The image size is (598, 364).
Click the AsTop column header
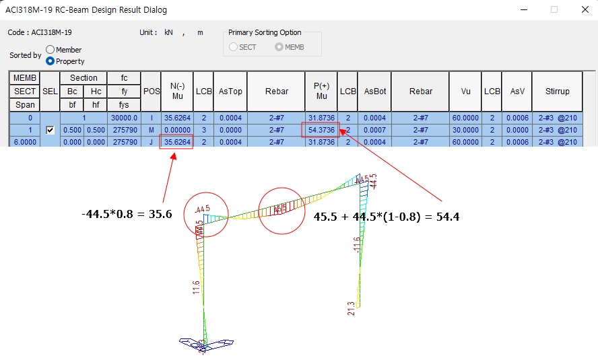(x=230, y=92)
